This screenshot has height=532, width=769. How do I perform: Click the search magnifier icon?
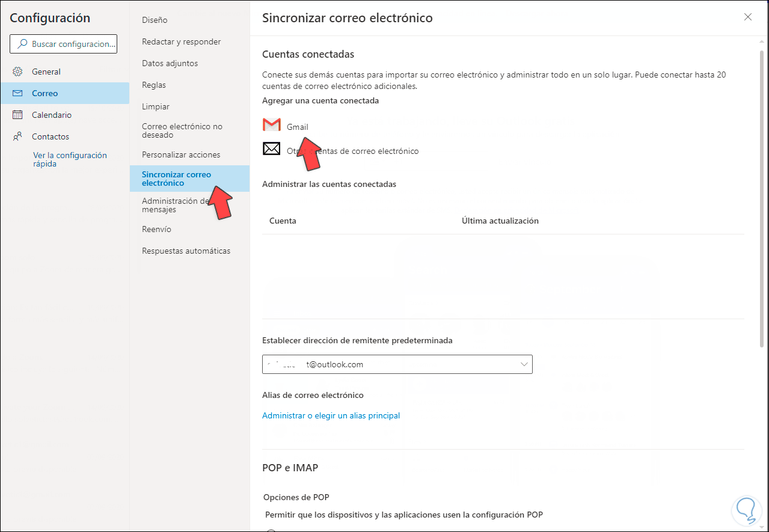(x=22, y=44)
